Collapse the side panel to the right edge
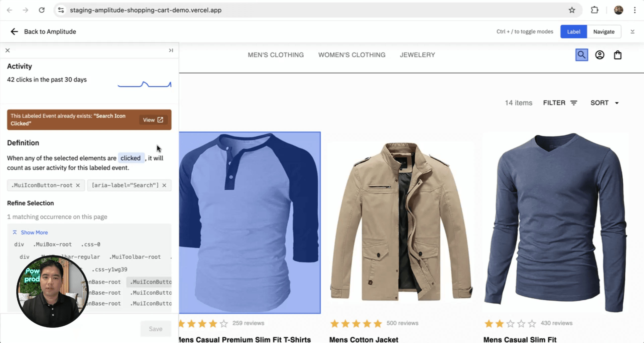Image resolution: width=644 pixels, height=343 pixels. pos(171,50)
